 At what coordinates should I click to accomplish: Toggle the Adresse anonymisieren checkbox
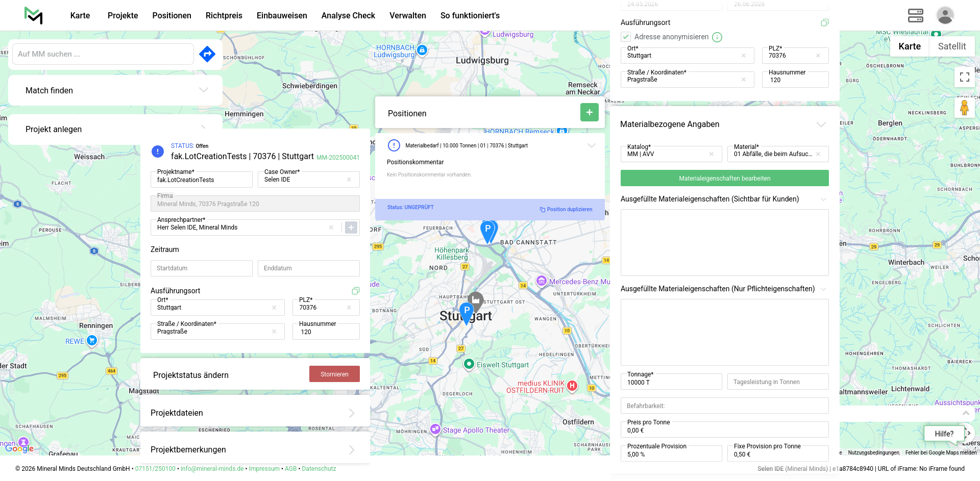coord(626,37)
